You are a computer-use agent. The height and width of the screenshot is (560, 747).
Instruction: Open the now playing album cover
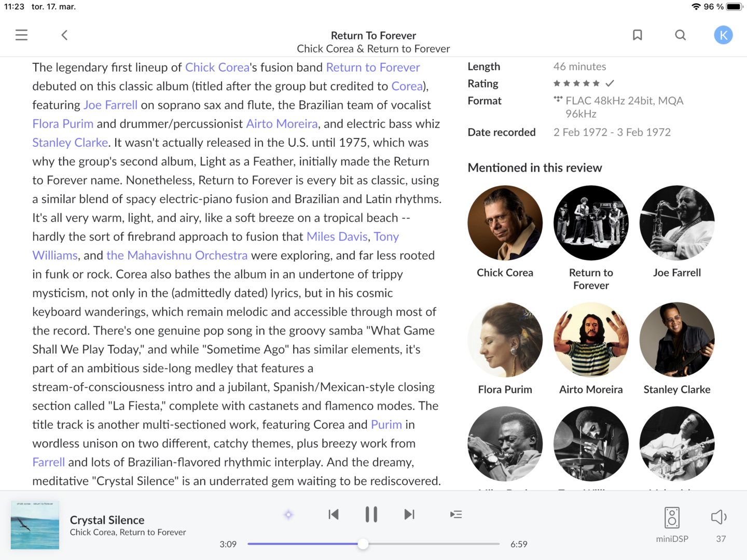(x=35, y=525)
